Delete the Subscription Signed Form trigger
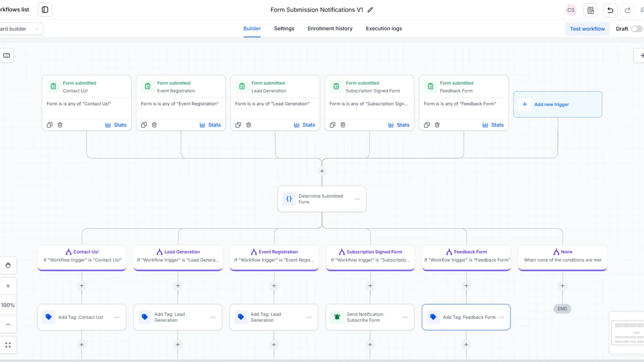Screen dimensions: 644x362 [x=343, y=125]
